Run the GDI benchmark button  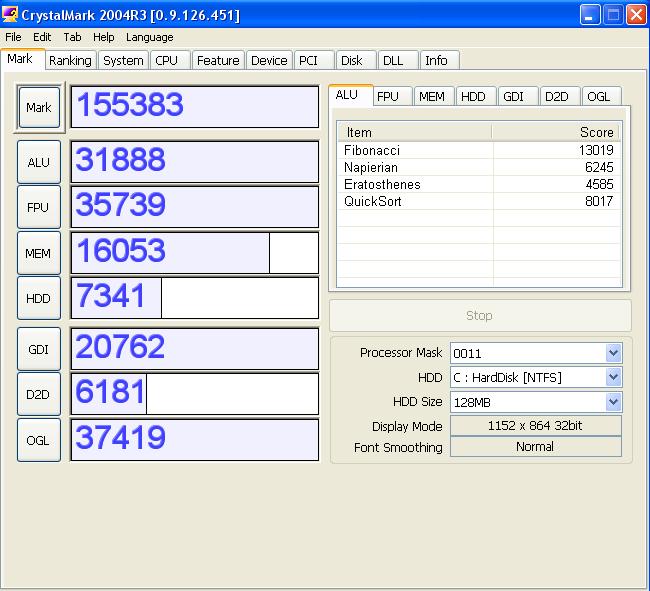[x=39, y=349]
